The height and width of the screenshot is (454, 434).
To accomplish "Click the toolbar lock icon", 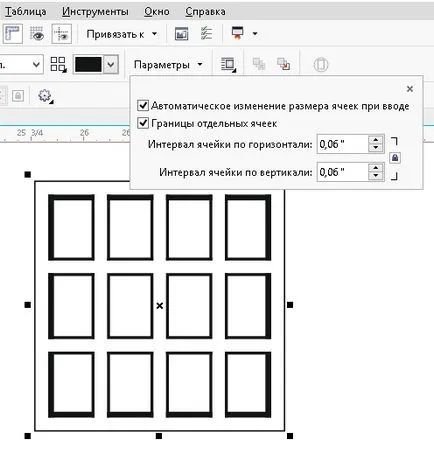I will click(x=18, y=96).
